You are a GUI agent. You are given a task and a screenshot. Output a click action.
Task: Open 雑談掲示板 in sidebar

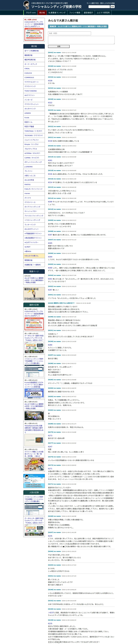(x=34, y=55)
